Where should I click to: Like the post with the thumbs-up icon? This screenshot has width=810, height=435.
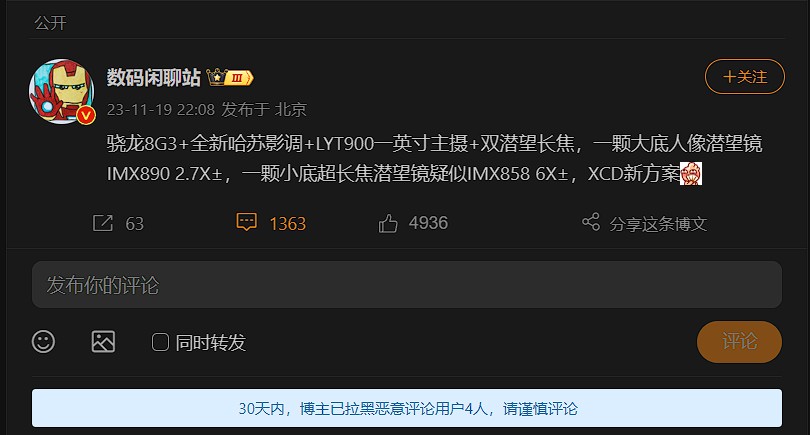tap(388, 224)
